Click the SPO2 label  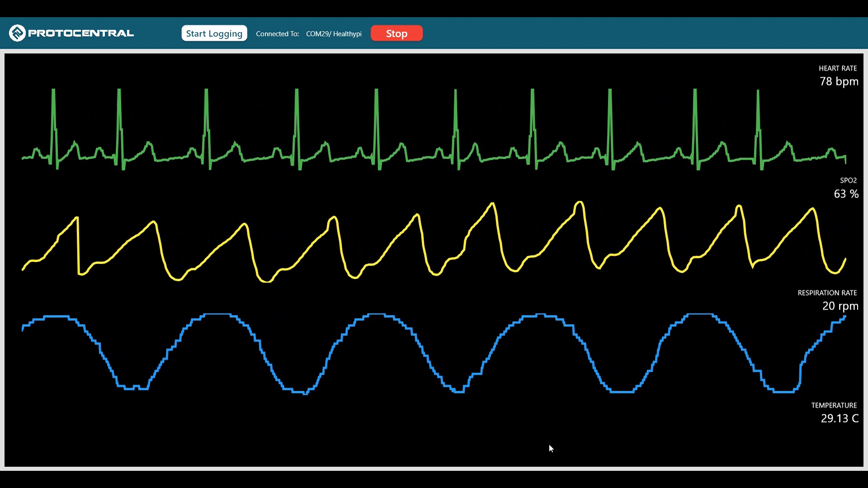pyautogui.click(x=848, y=180)
